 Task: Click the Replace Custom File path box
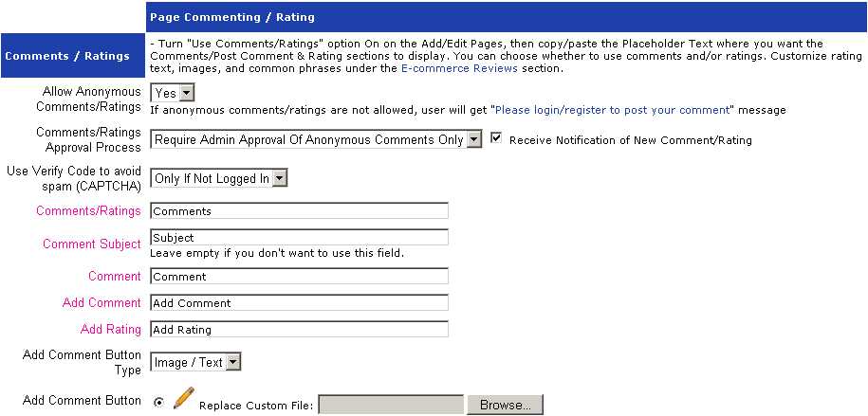pos(392,406)
